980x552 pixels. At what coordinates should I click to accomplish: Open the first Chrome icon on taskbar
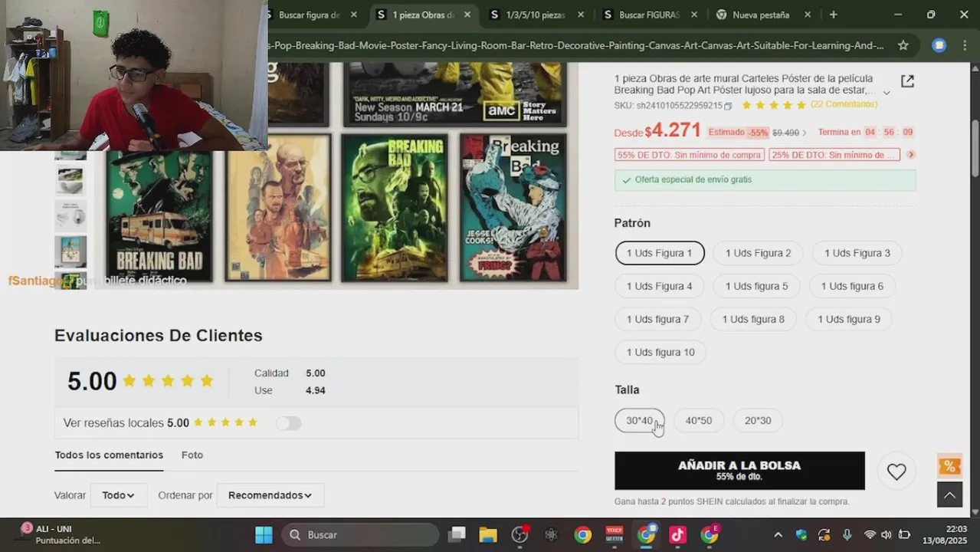[583, 534]
